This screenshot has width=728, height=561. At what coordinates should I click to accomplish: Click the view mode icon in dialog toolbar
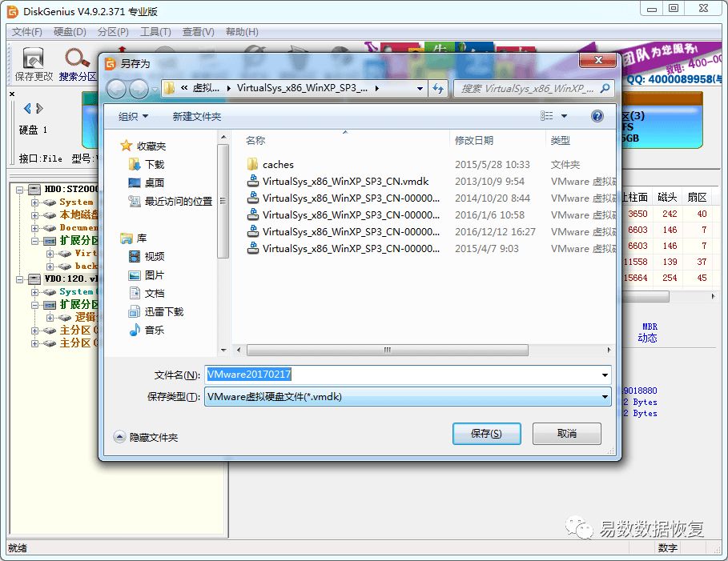[546, 116]
